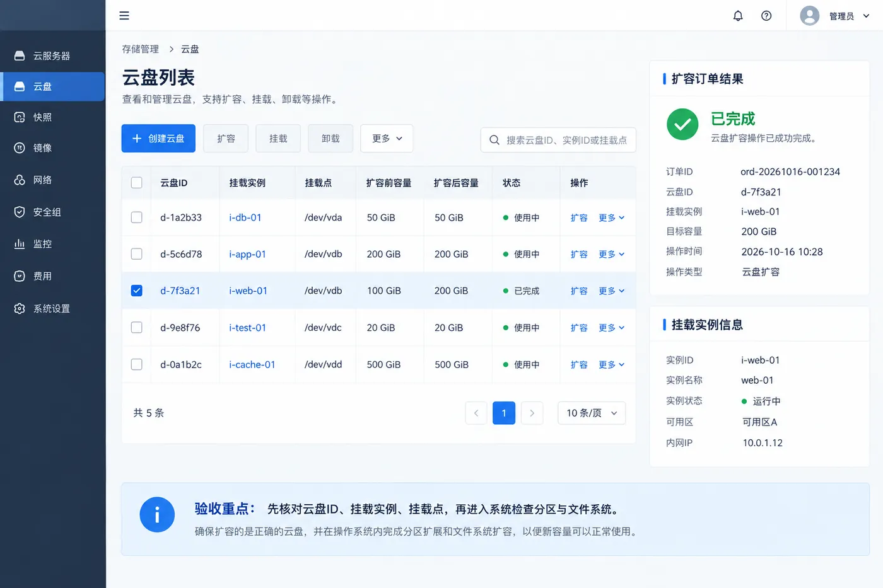This screenshot has width=883, height=588.
Task: Open instance link i-web-01 in table
Action: pyautogui.click(x=248, y=291)
